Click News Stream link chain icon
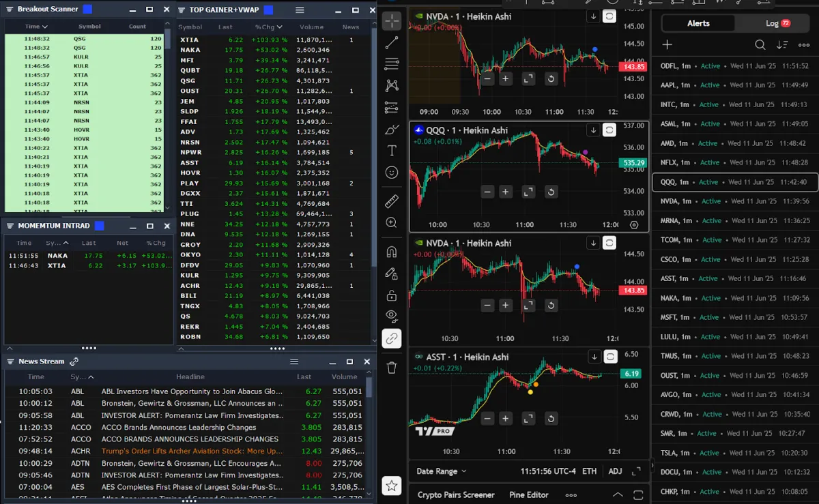This screenshot has height=504, width=819. (x=74, y=361)
